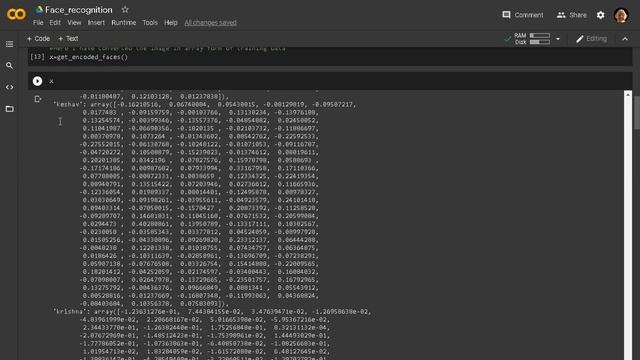Star the Face_recognition notebook

tap(125, 9)
